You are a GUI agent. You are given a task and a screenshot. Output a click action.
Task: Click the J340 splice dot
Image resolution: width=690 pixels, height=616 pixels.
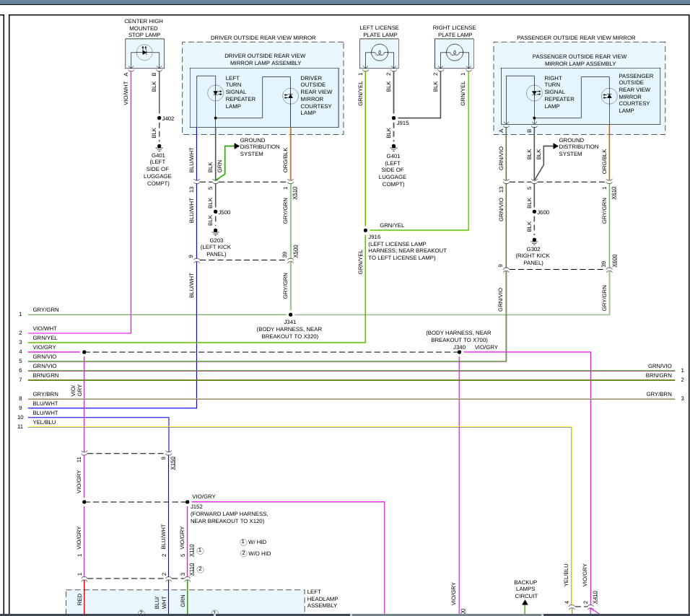click(459, 352)
